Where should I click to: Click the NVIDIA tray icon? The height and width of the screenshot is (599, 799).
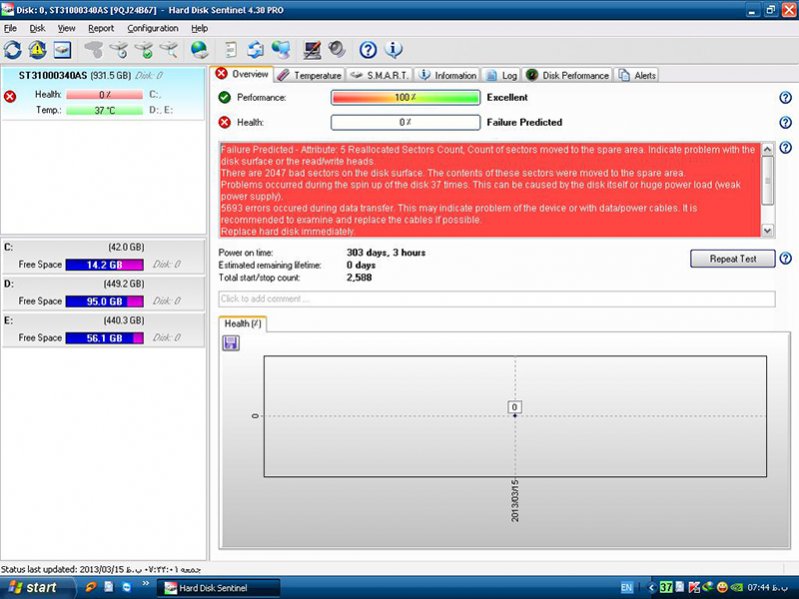point(736,587)
